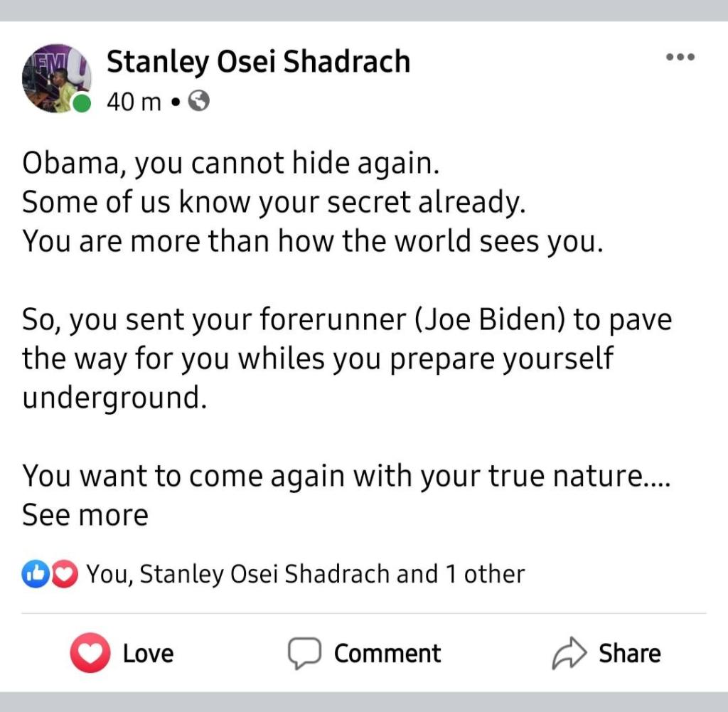This screenshot has height=712, width=728.
Task: Click the line "Obama, you cannot hide again."
Action: (231, 164)
